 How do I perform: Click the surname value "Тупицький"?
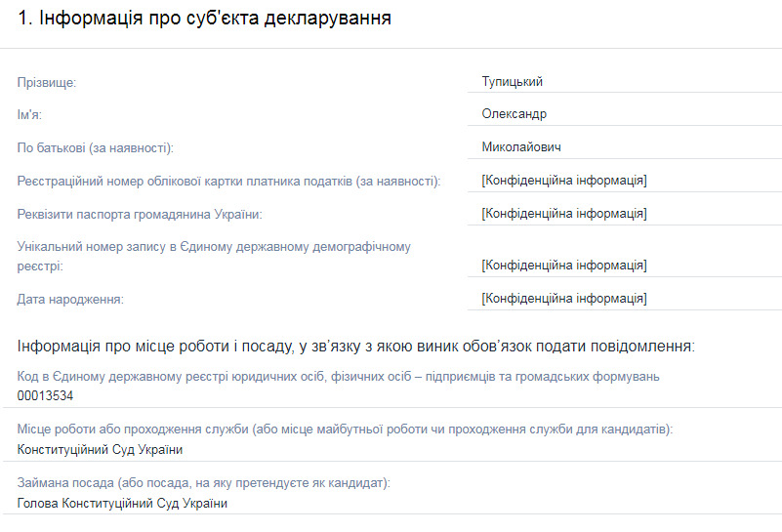point(512,82)
